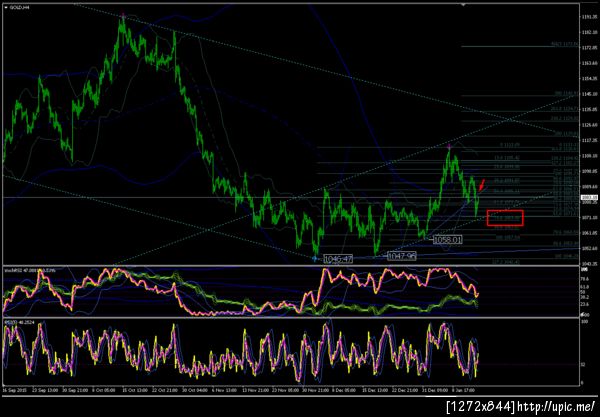Image resolution: width=600 pixels, height=417 pixels.
Task: Click the 30 Sep 21:00 time axis label
Action: pyautogui.click(x=75, y=390)
